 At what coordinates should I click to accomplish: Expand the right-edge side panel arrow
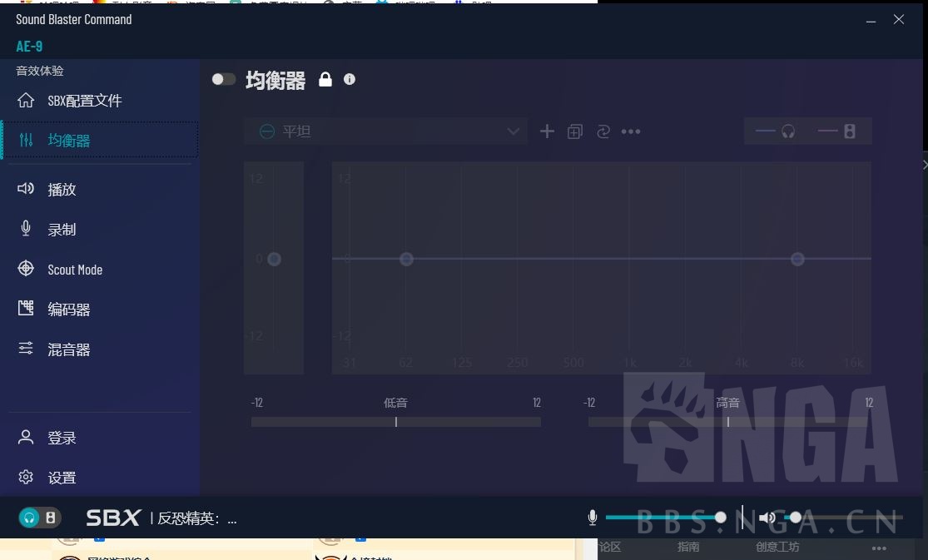923,165
